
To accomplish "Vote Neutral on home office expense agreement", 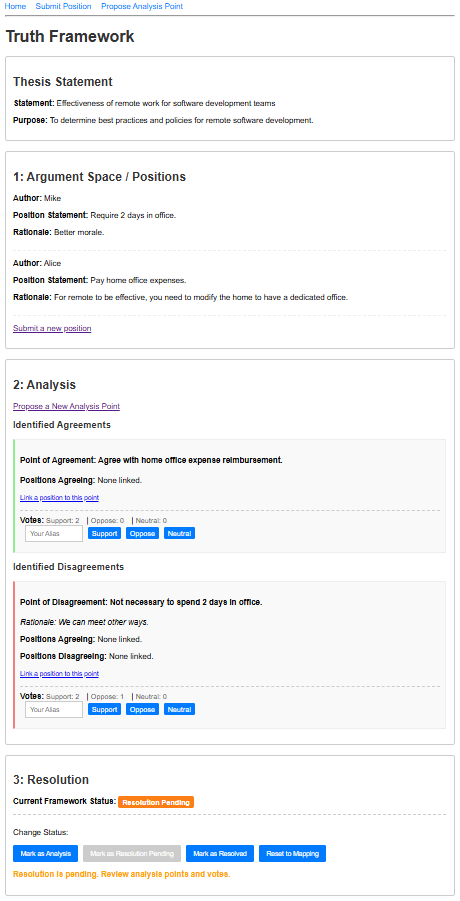I will click(x=179, y=534).
